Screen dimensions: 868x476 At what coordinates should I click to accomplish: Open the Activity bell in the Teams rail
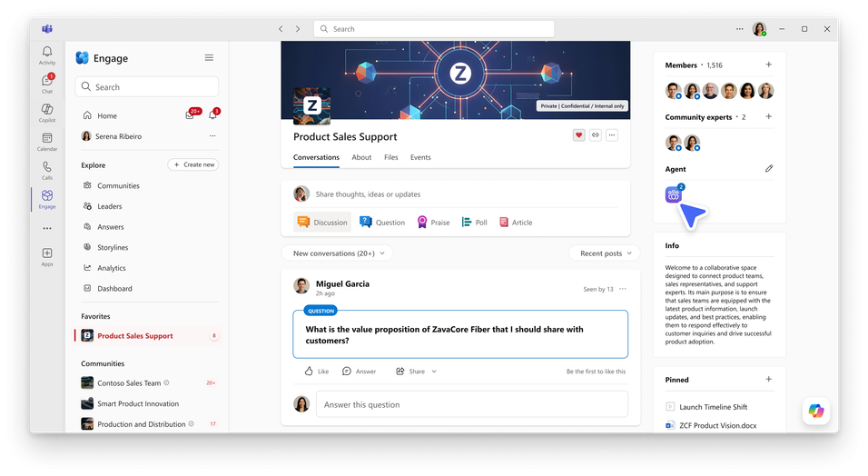coord(47,55)
